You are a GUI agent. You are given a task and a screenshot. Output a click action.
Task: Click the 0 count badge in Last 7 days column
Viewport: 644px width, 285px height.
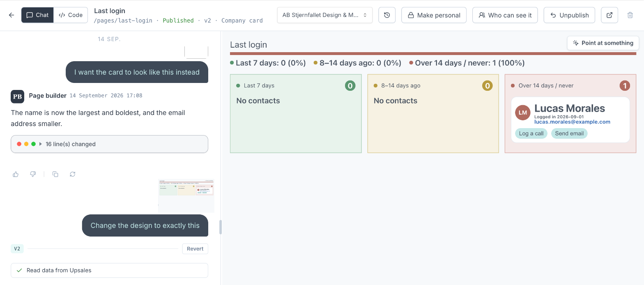350,86
